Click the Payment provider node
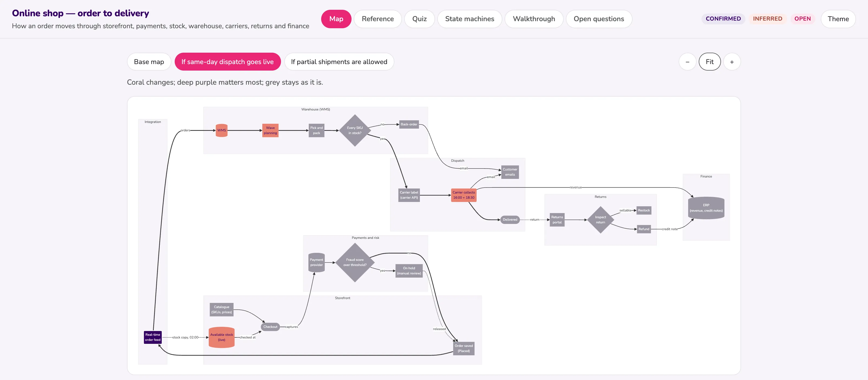 316,262
